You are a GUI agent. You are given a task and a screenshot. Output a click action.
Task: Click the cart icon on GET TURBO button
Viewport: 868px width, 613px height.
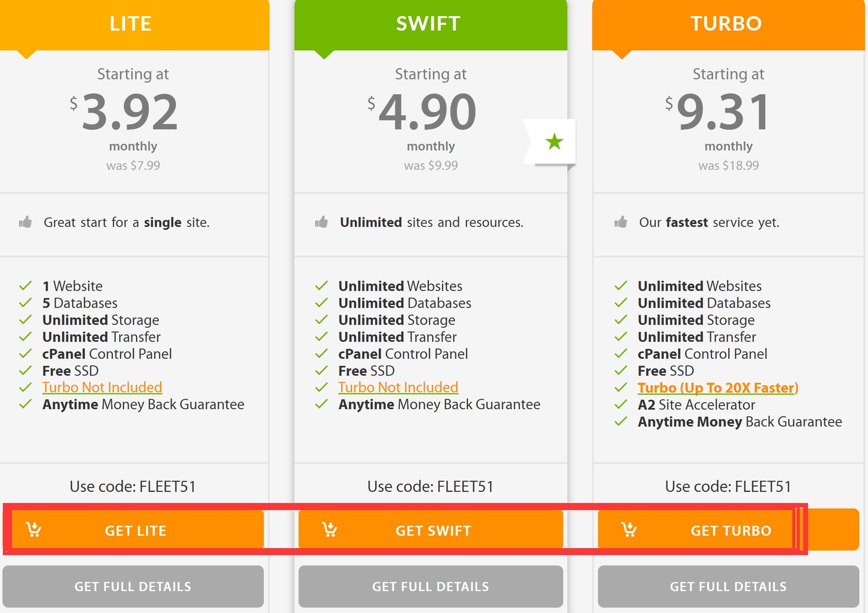click(x=629, y=530)
